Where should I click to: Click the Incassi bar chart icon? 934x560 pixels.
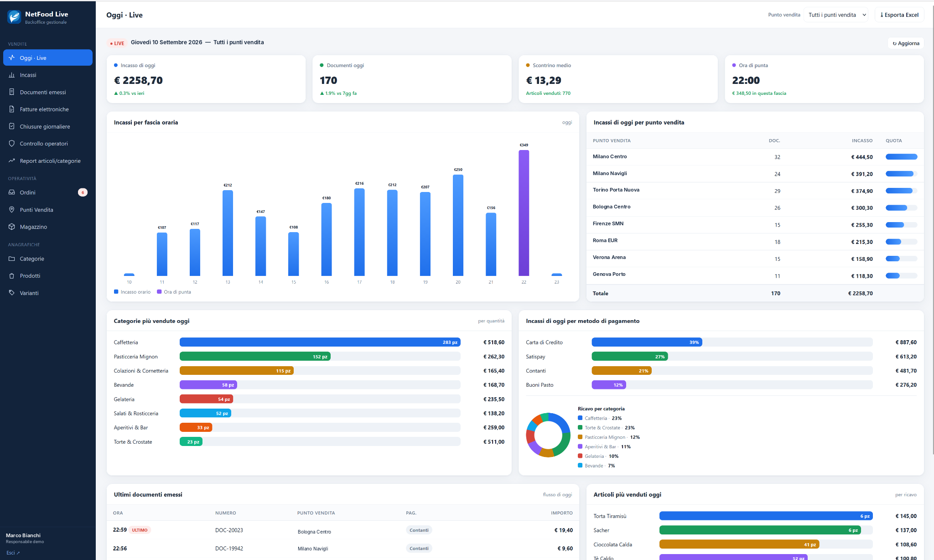pyautogui.click(x=12, y=75)
